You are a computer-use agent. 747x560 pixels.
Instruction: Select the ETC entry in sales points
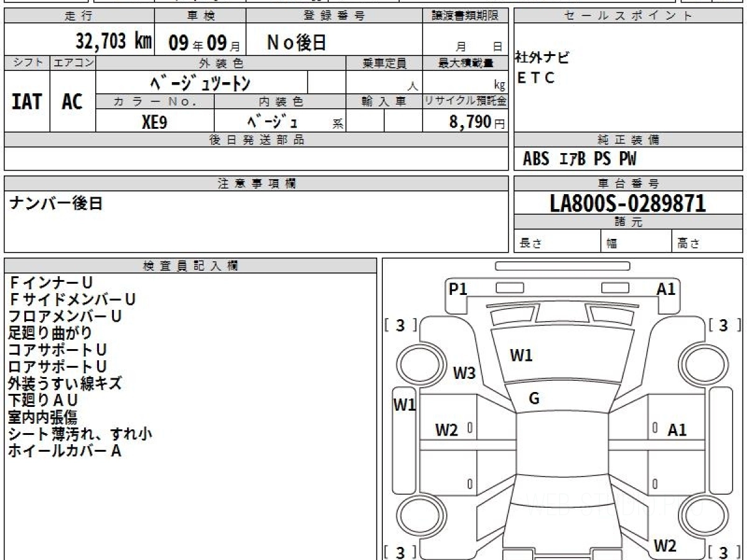pos(536,78)
